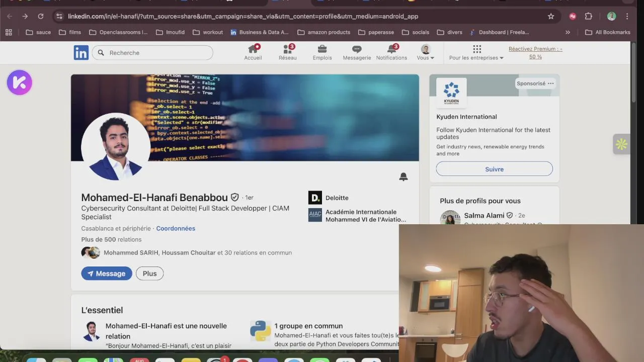Open the apps grid in bookmarks bar
The image size is (644, 362).
point(9,32)
